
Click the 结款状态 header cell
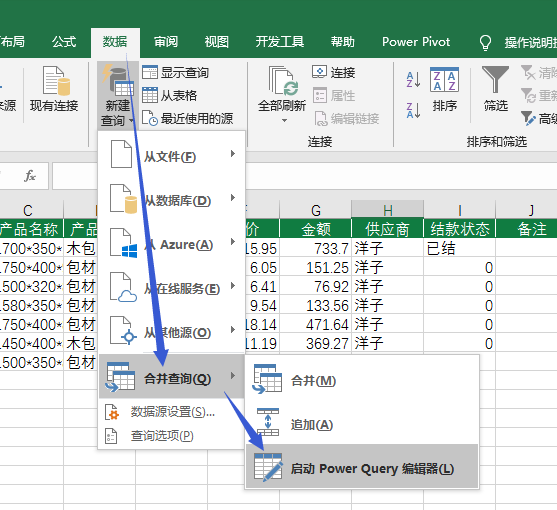point(459,229)
